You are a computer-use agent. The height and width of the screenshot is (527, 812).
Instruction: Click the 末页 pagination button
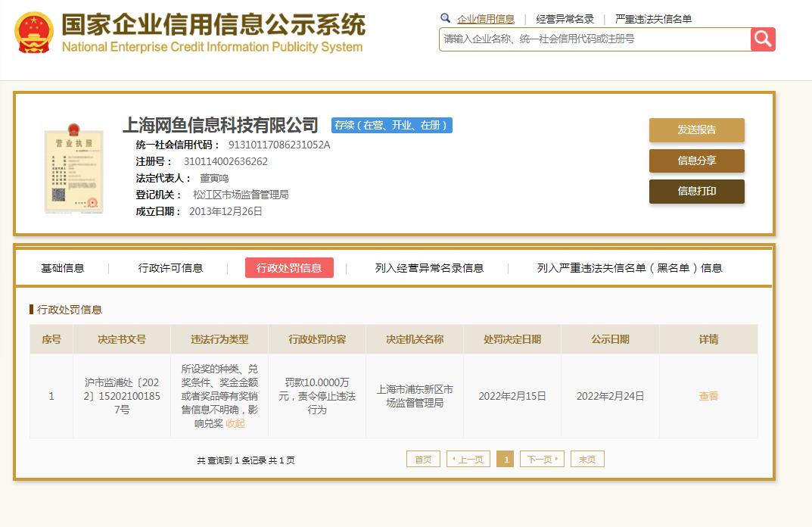click(x=587, y=459)
